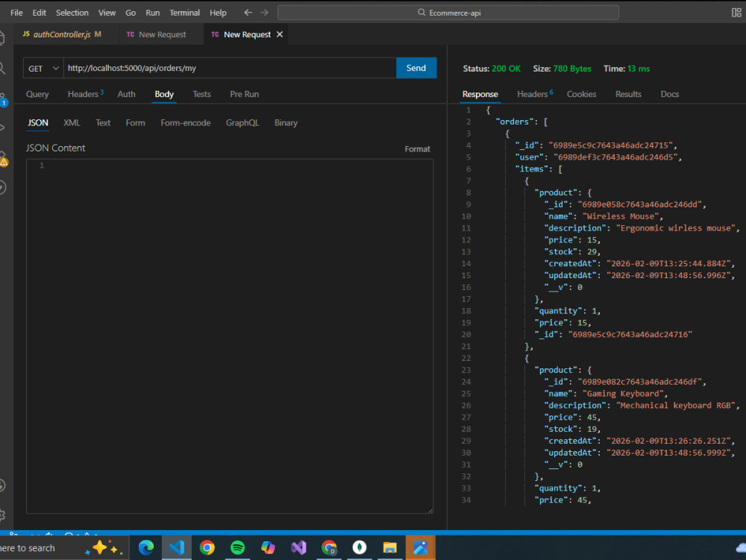Open the Docs tab
This screenshot has height=560, width=746.
(669, 94)
